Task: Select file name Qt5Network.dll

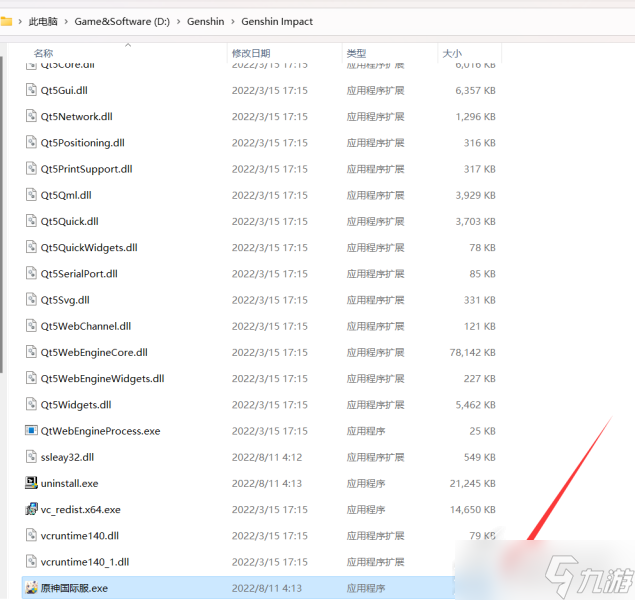Action: (77, 116)
